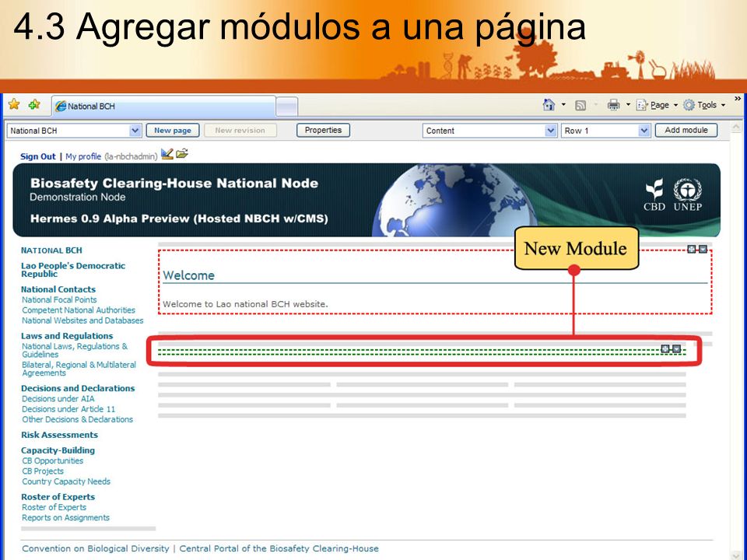The image size is (747, 560).
Task: Click the UNEP logo in banner
Action: click(687, 194)
